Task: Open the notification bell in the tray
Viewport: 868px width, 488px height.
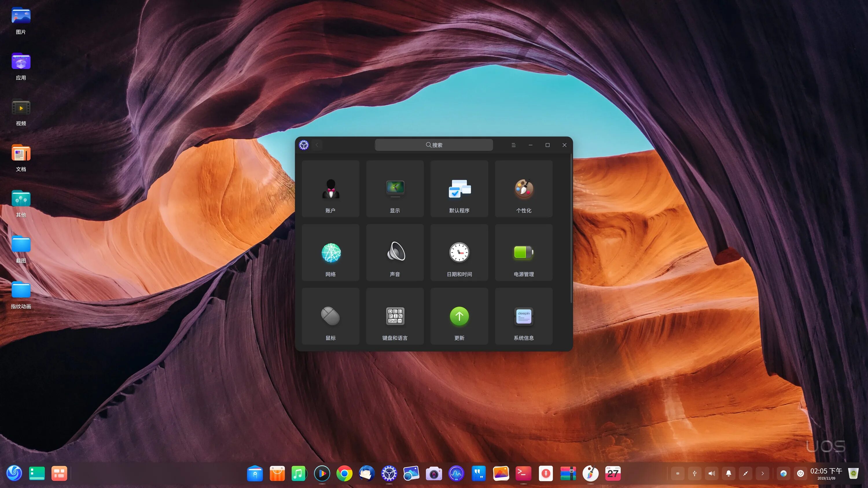Action: [729, 473]
